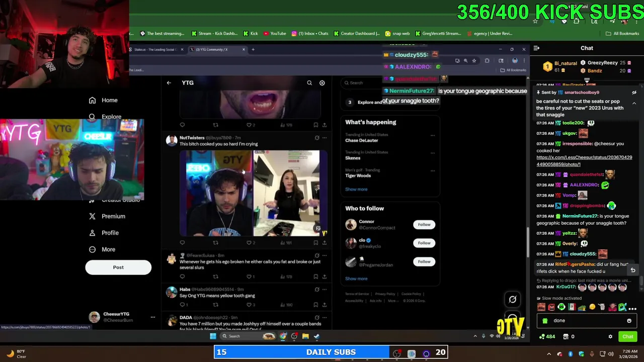
Task: Show more under What's happening
Action: (356, 190)
